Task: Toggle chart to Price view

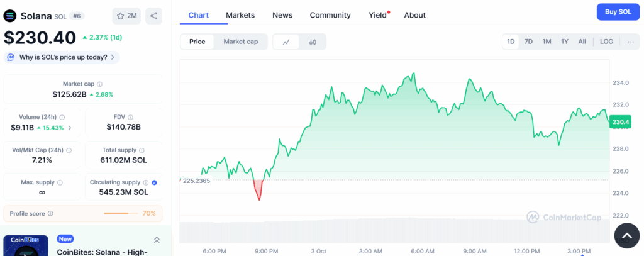Action: click(x=197, y=42)
